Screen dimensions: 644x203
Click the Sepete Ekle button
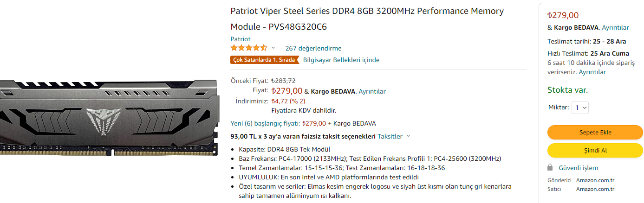click(595, 132)
